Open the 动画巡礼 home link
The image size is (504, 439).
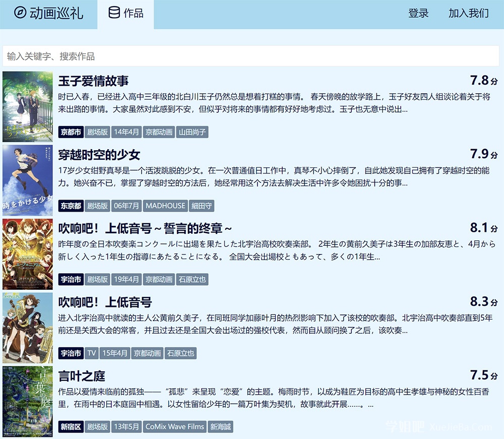(48, 13)
